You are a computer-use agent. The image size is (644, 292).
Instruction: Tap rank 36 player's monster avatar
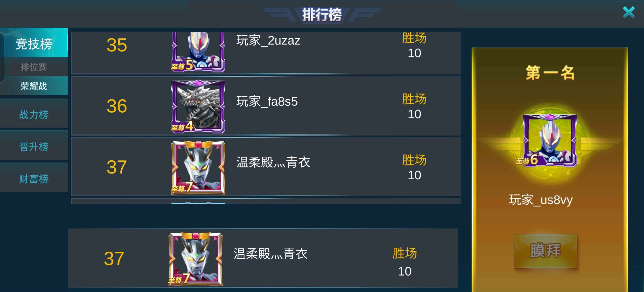(198, 106)
